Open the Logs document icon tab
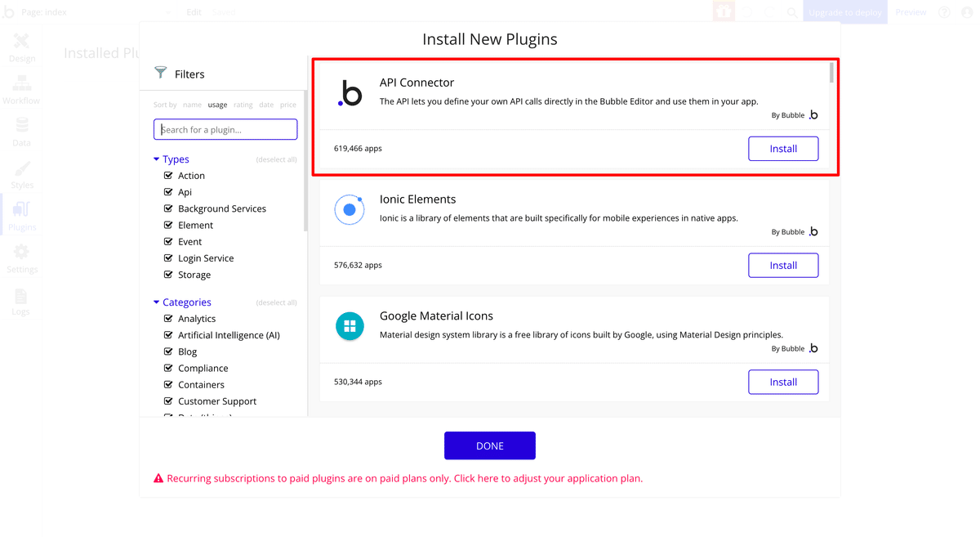Image resolution: width=980 pixels, height=537 pixels. click(x=21, y=295)
